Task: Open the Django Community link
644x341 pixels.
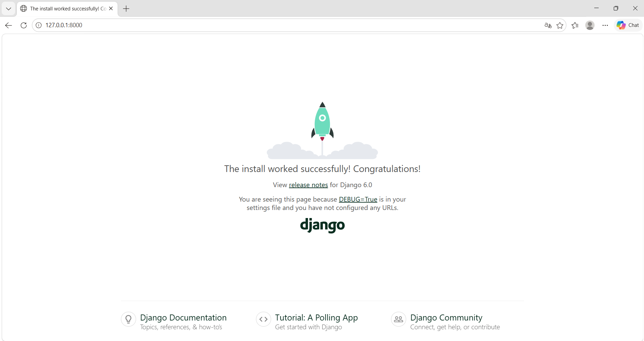Action: click(x=446, y=317)
